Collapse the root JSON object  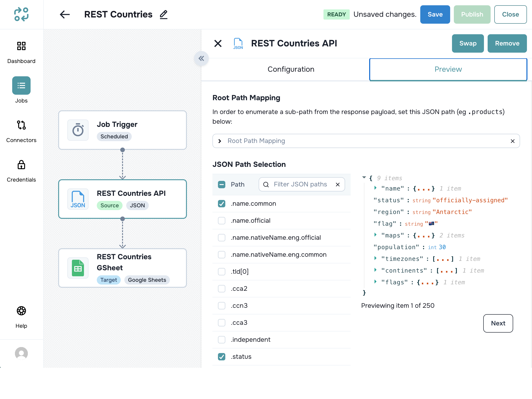point(364,177)
